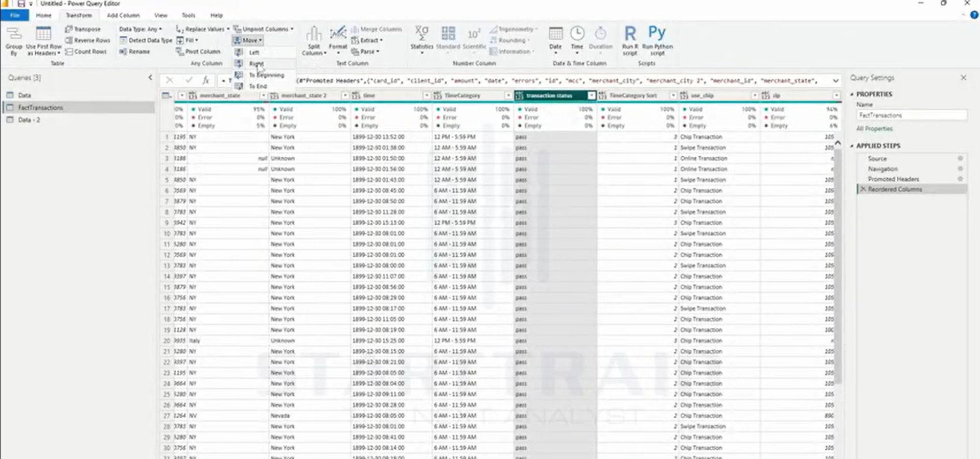This screenshot has height=459, width=980.
Task: Click the Run Python script icon
Action: (657, 40)
